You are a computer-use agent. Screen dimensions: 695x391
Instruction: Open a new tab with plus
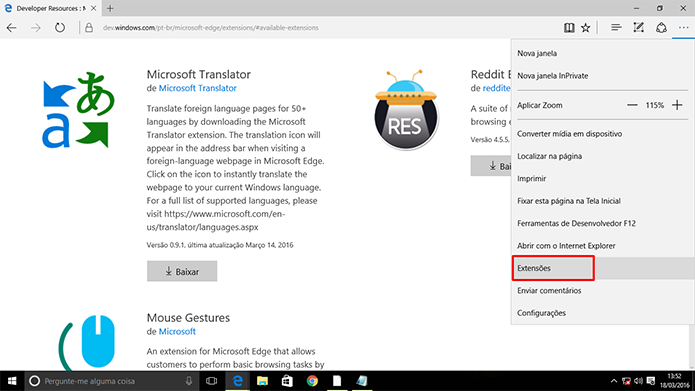pos(110,8)
